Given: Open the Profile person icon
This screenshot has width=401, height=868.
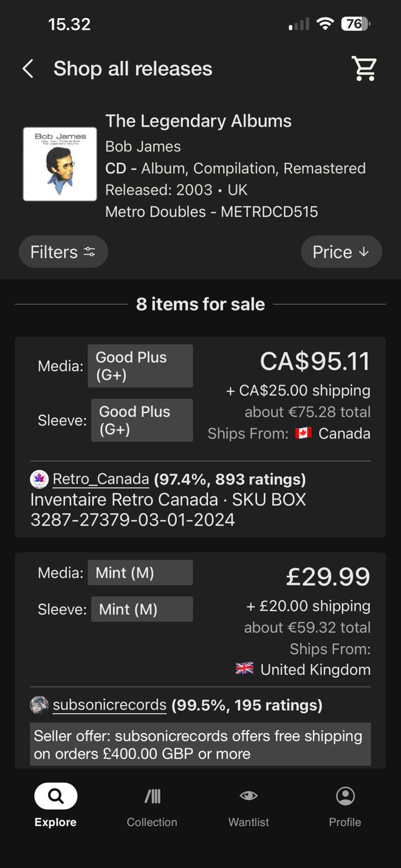Looking at the screenshot, I should [x=345, y=796].
